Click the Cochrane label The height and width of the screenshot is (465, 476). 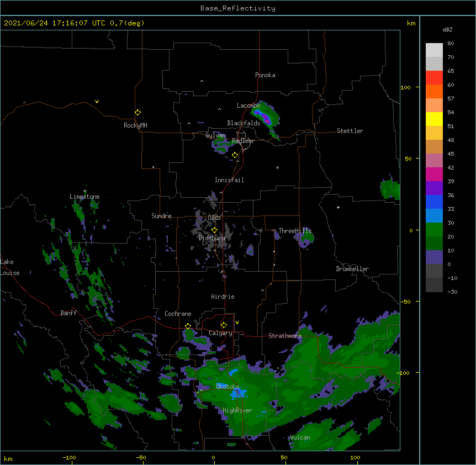pos(178,314)
